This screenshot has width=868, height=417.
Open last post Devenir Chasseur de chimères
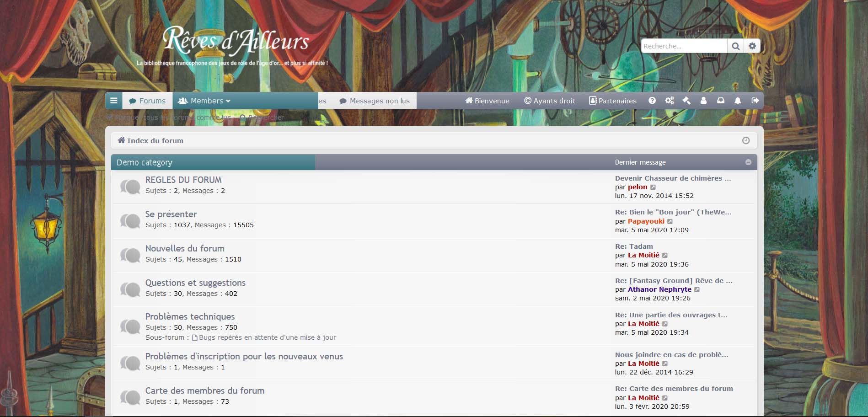(673, 178)
